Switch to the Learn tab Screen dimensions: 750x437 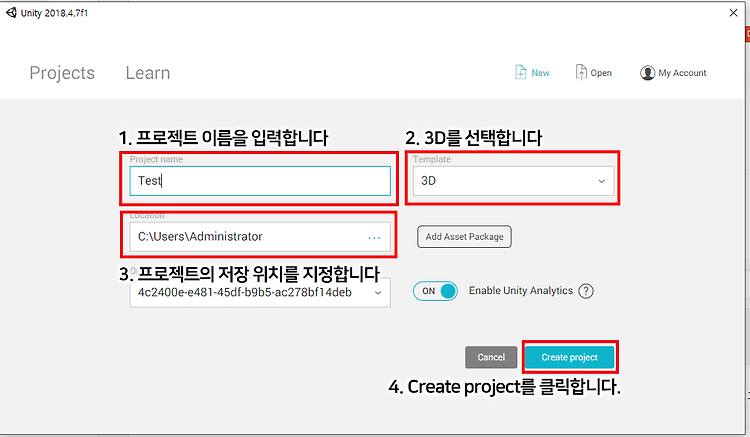(148, 73)
